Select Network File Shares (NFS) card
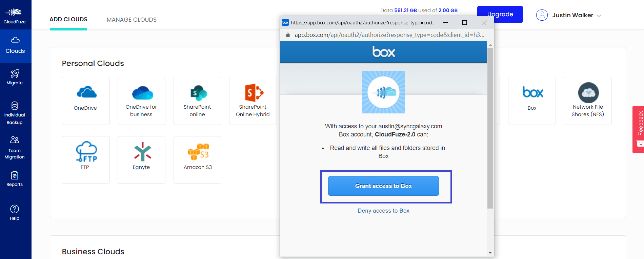The width and height of the screenshot is (644, 259). (588, 101)
